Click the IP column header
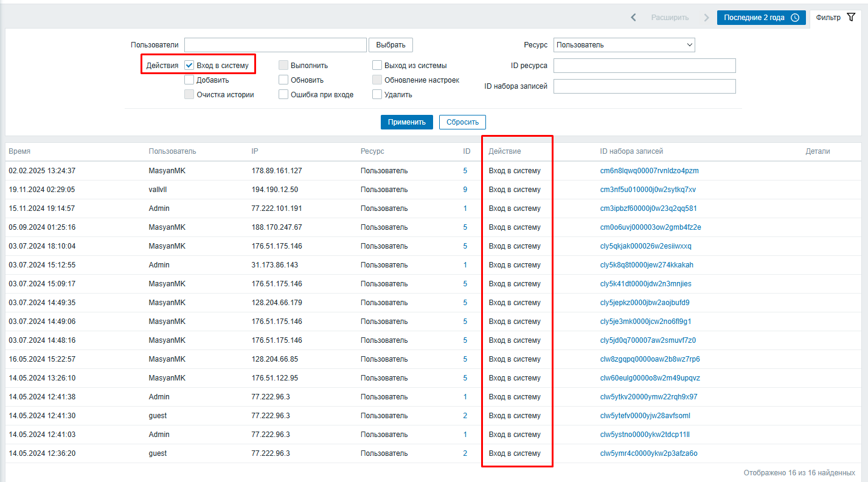Screen dimensions: 868x482 tap(254, 151)
